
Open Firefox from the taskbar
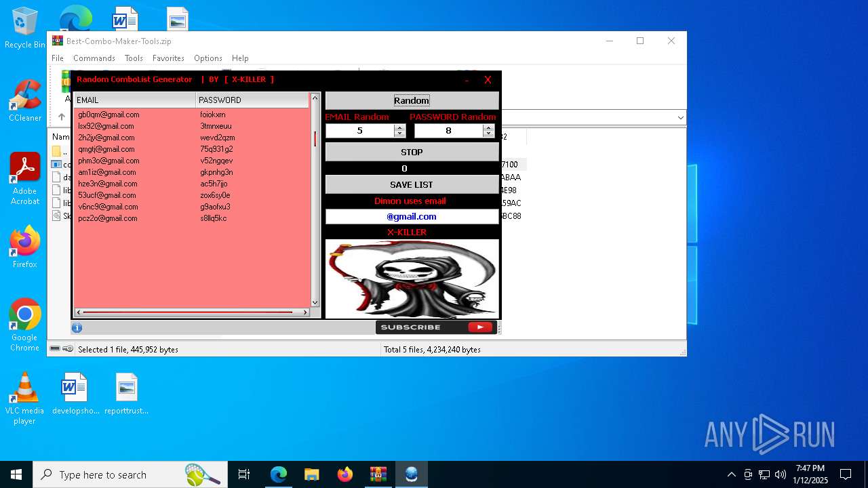pyautogui.click(x=344, y=474)
